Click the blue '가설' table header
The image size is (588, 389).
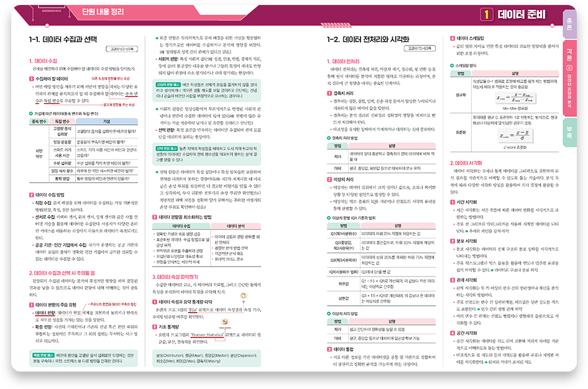tap(107, 121)
